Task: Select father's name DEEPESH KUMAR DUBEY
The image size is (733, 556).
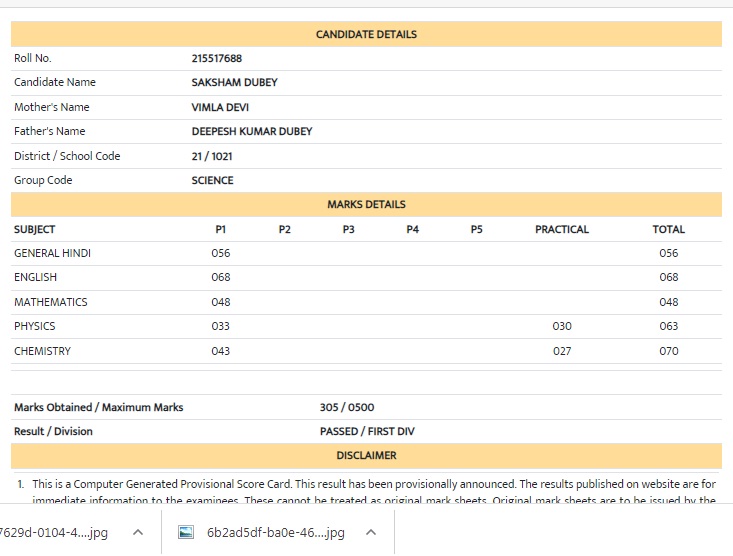Action: (252, 131)
